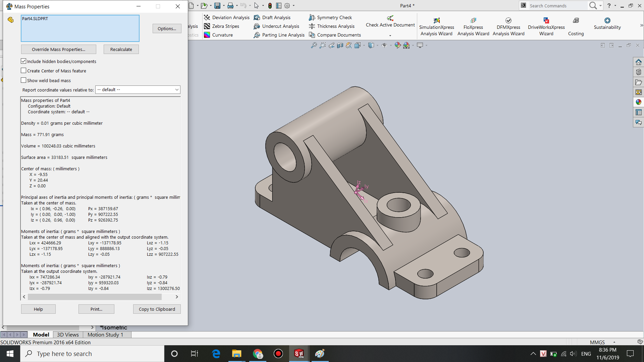Open Print dropdown arrow
The width and height of the screenshot is (644, 362).
coord(237,6)
